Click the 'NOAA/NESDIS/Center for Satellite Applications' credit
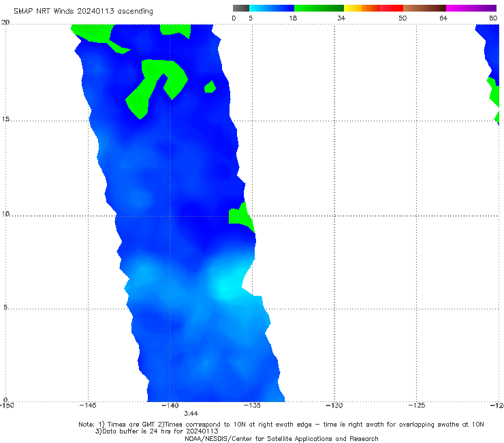The width and height of the screenshot is (504, 443). 258,439
